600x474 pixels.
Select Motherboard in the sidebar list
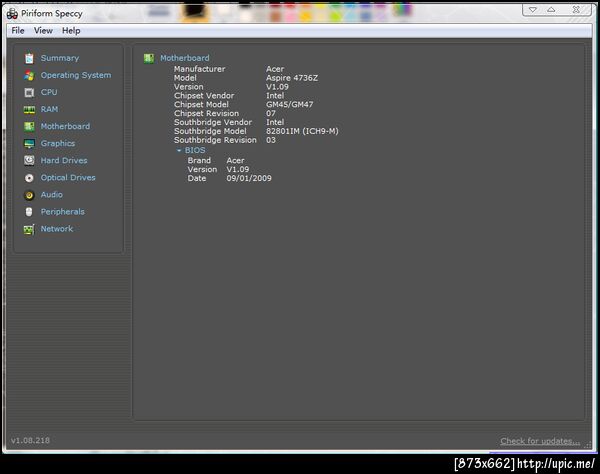[65, 126]
